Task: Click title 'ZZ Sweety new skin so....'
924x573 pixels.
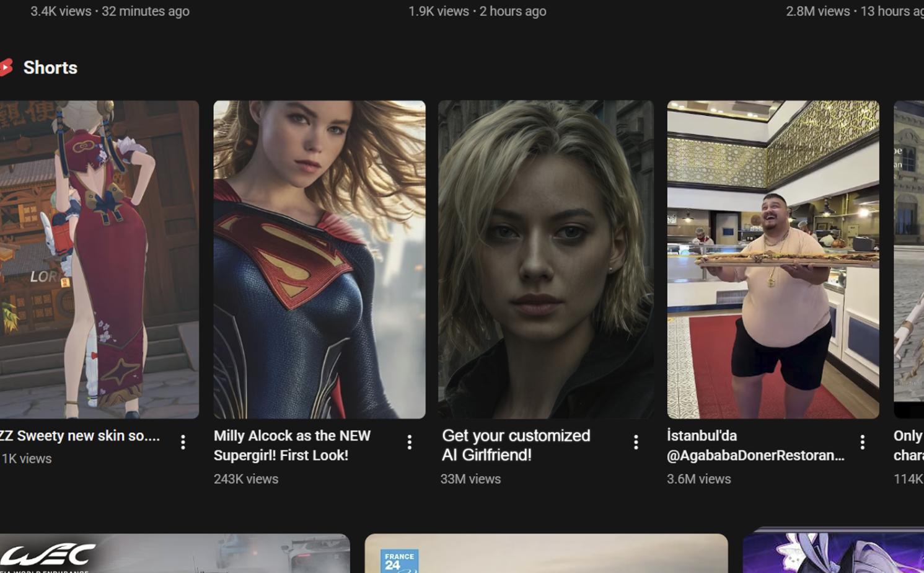Action: pyautogui.click(x=80, y=436)
